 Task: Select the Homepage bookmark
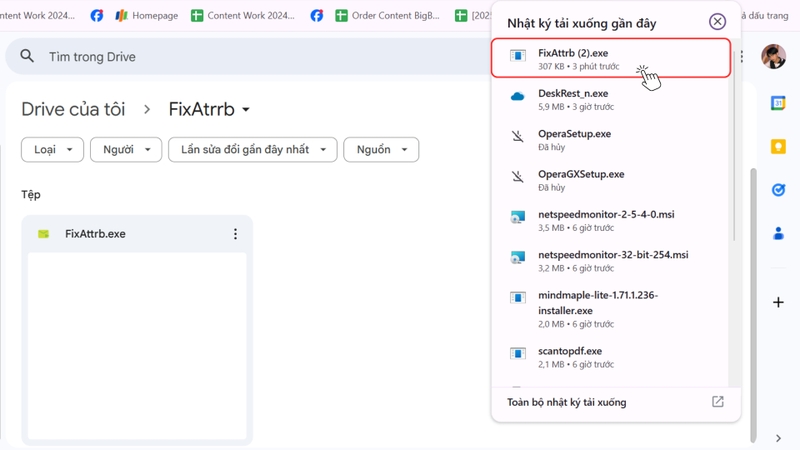(146, 15)
